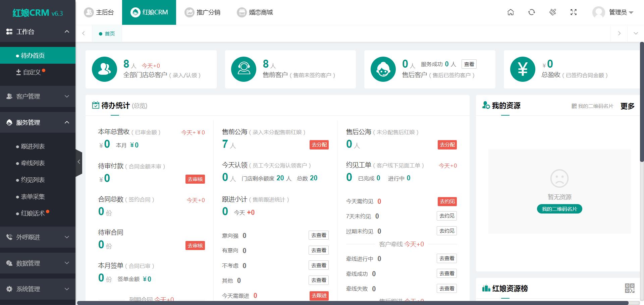Image resolution: width=644 pixels, height=305 pixels.
Task: Open 待办首页 in the sidebar
Action: tap(38, 55)
